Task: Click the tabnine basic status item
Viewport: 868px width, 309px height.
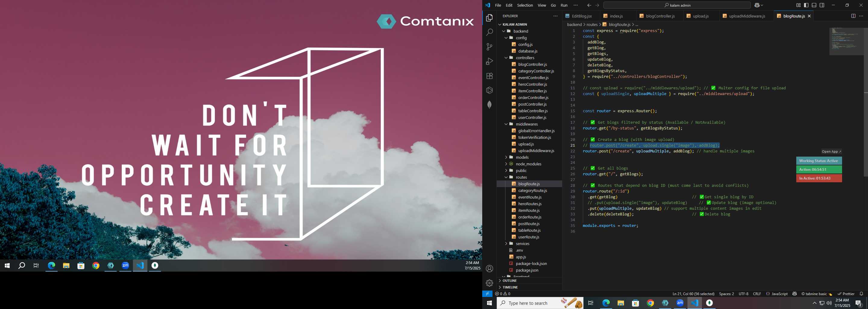Action: pyautogui.click(x=816, y=294)
